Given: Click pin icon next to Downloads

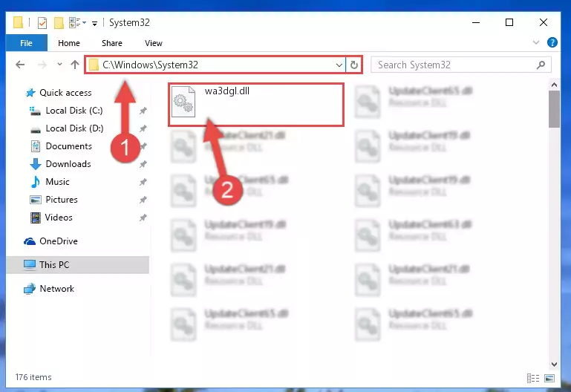Looking at the screenshot, I should coord(143,164).
